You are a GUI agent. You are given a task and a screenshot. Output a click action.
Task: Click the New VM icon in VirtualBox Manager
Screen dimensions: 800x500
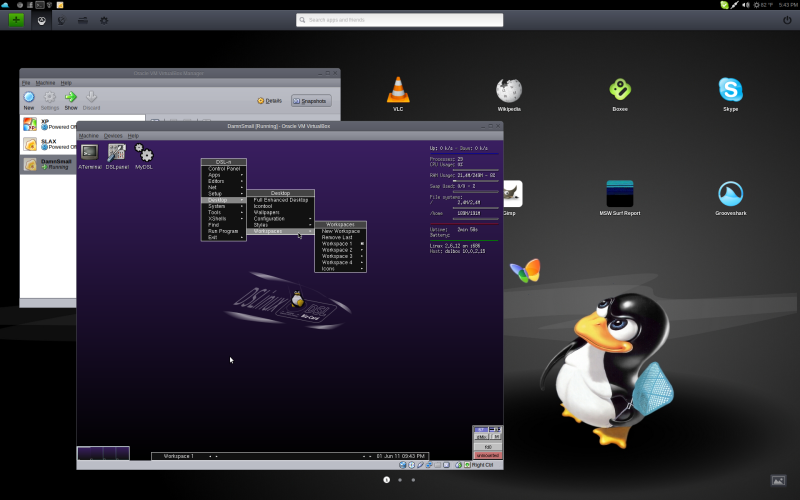(29, 97)
